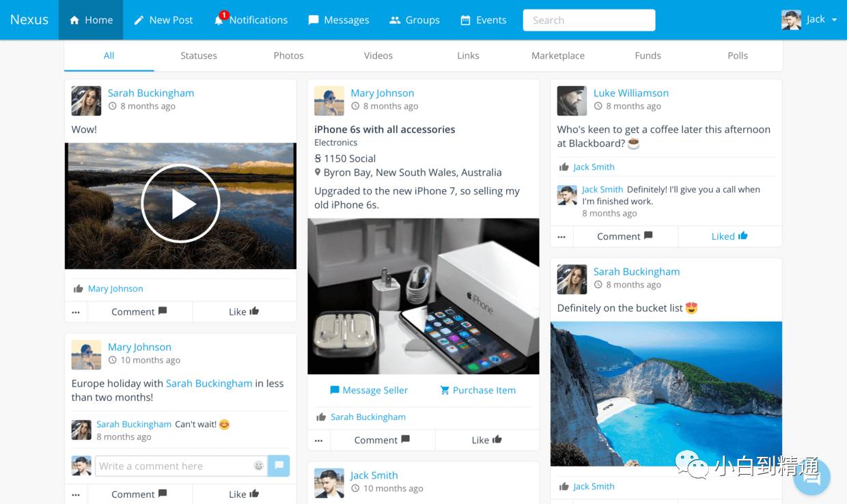Click the Search input field
Screen dimensions: 847x504
pos(589,20)
